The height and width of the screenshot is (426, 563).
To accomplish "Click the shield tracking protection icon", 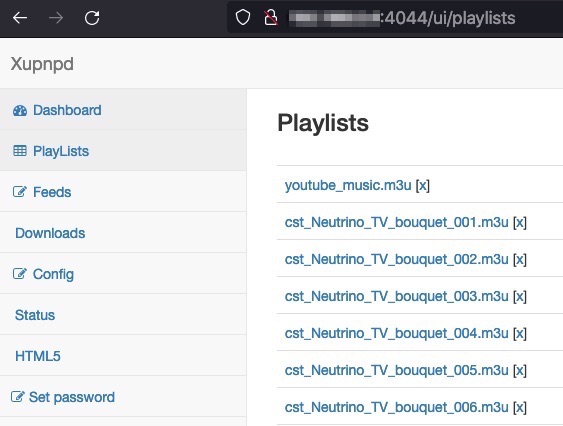I will pos(243,17).
